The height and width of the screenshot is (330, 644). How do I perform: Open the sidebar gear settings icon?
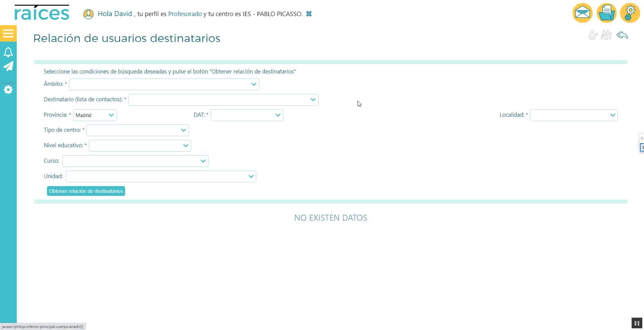coord(8,90)
